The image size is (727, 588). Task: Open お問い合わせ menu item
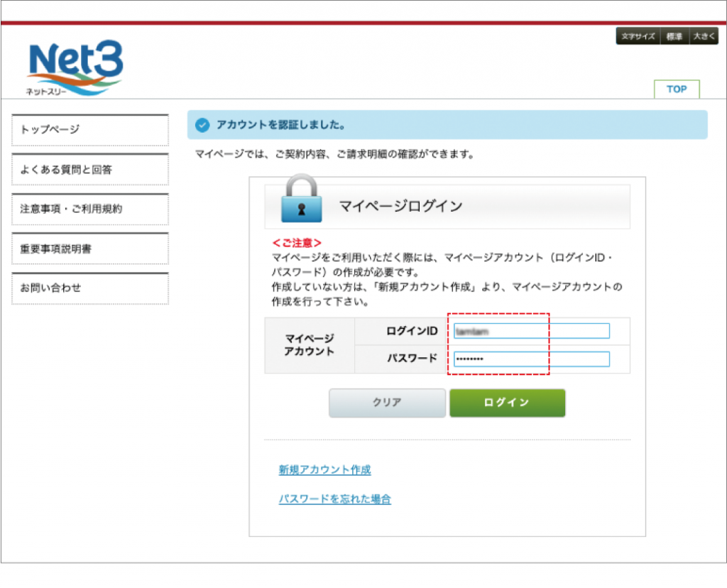pos(90,288)
